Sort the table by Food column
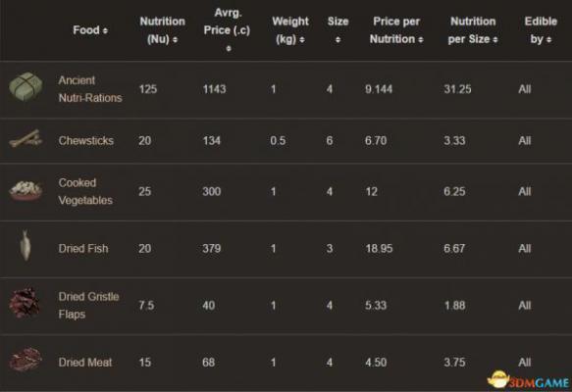 pyautogui.click(x=90, y=30)
